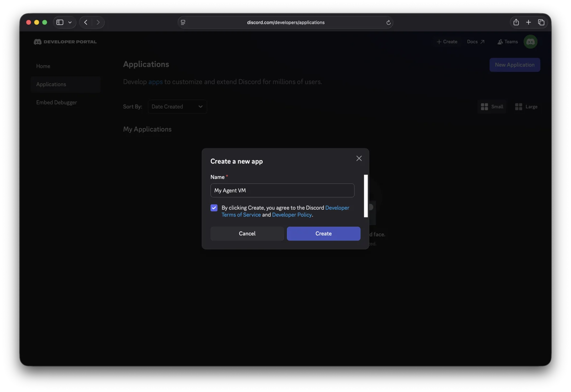Tick the Developer Terms agreement checkbox

click(x=214, y=208)
